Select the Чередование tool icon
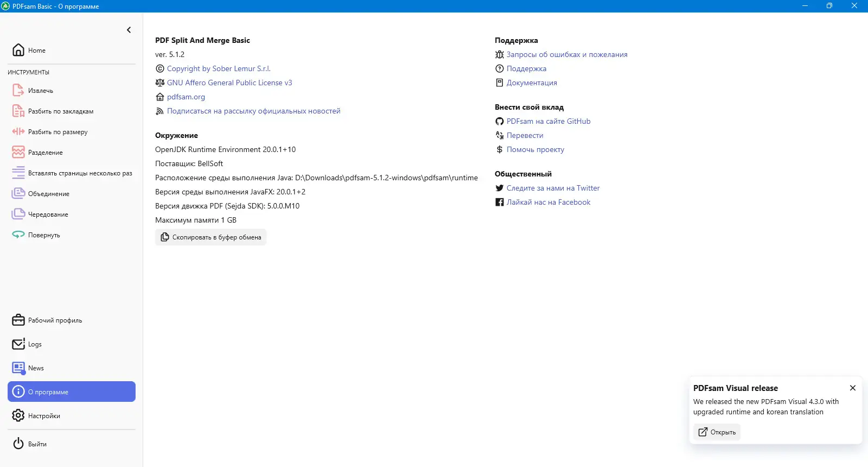The width and height of the screenshot is (868, 467). pos(18,214)
